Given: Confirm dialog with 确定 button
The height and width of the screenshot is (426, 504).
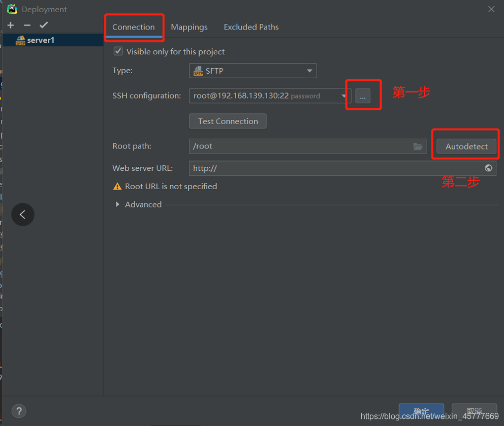Looking at the screenshot, I should (421, 411).
